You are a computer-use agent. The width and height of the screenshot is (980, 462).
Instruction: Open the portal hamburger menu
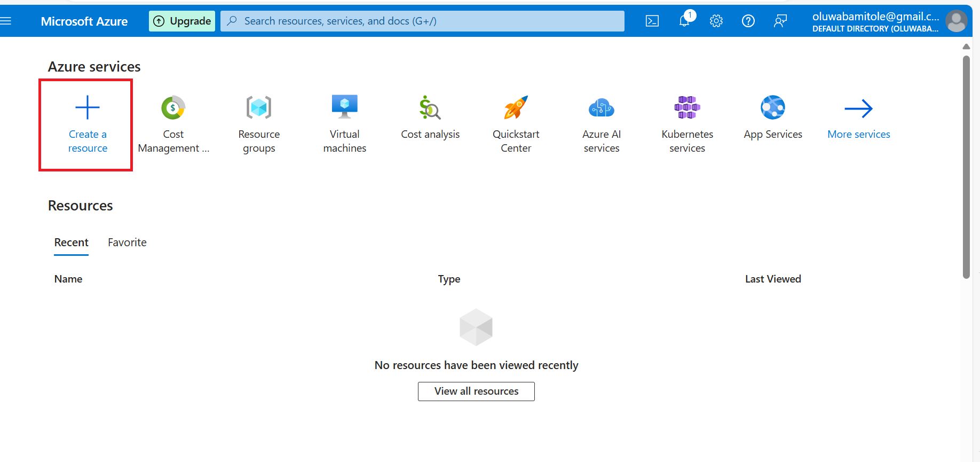tap(6, 21)
